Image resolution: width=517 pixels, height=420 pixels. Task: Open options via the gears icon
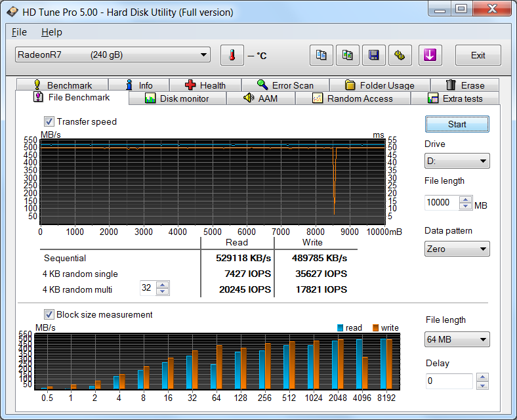tap(400, 56)
